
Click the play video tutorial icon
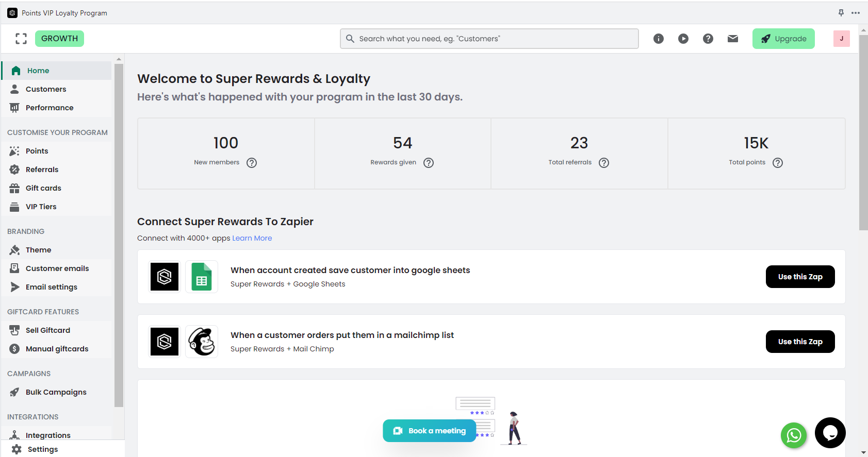tap(683, 39)
